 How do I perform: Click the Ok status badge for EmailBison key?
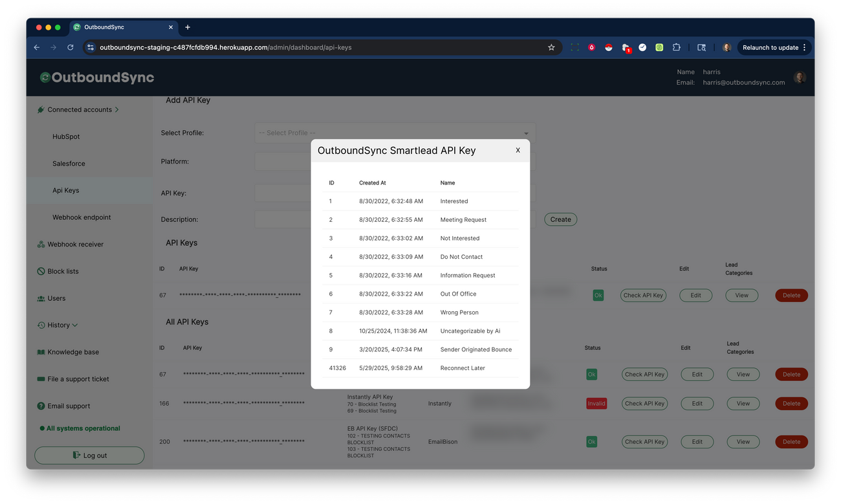click(x=591, y=441)
